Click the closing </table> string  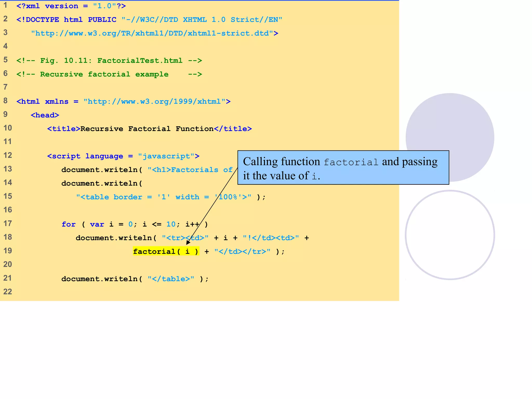click(x=171, y=279)
